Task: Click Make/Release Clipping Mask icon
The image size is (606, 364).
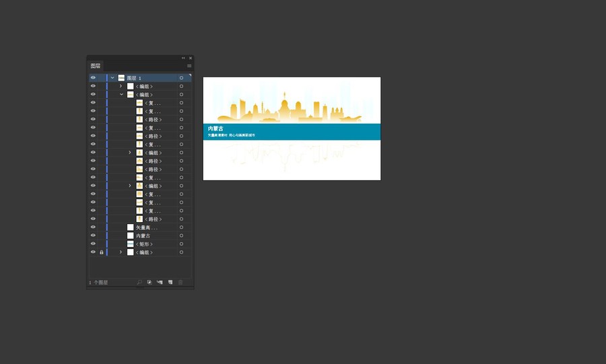Action: click(x=149, y=283)
